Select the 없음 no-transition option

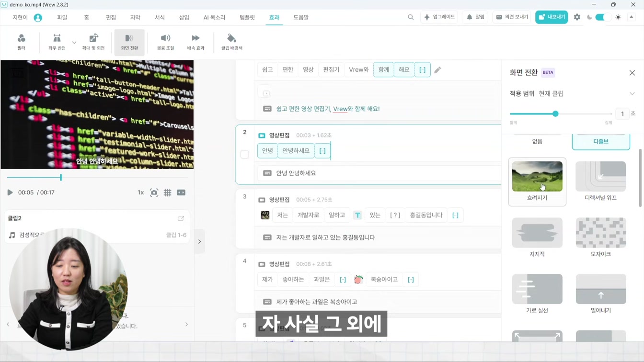537,141
